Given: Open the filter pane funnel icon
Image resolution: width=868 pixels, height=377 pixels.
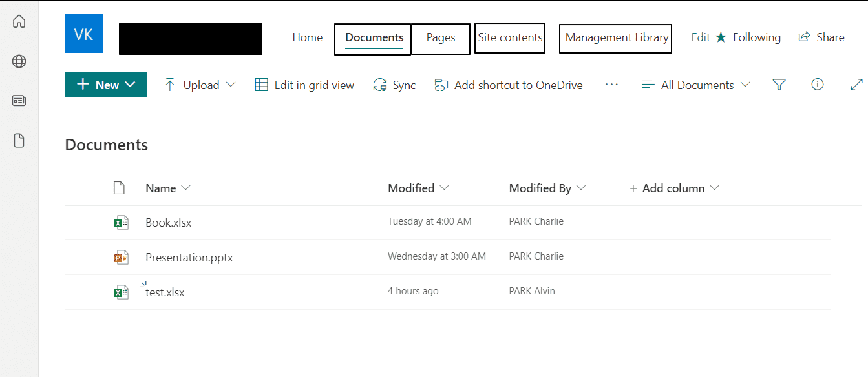Looking at the screenshot, I should [779, 85].
